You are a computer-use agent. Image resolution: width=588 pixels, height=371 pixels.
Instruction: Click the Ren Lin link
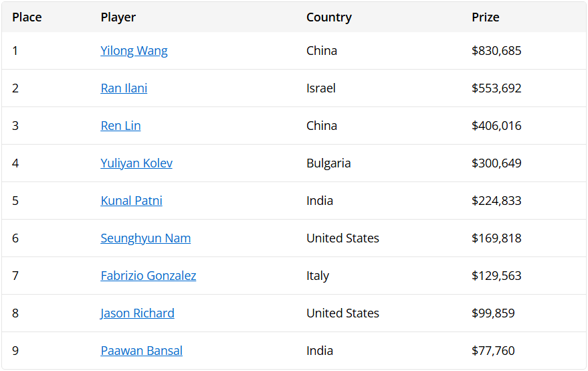[120, 126]
